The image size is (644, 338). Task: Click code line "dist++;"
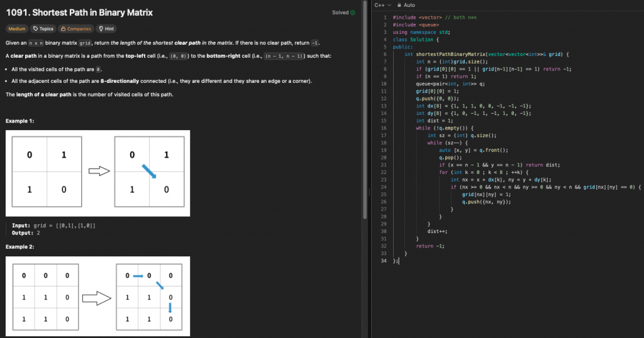(438, 231)
